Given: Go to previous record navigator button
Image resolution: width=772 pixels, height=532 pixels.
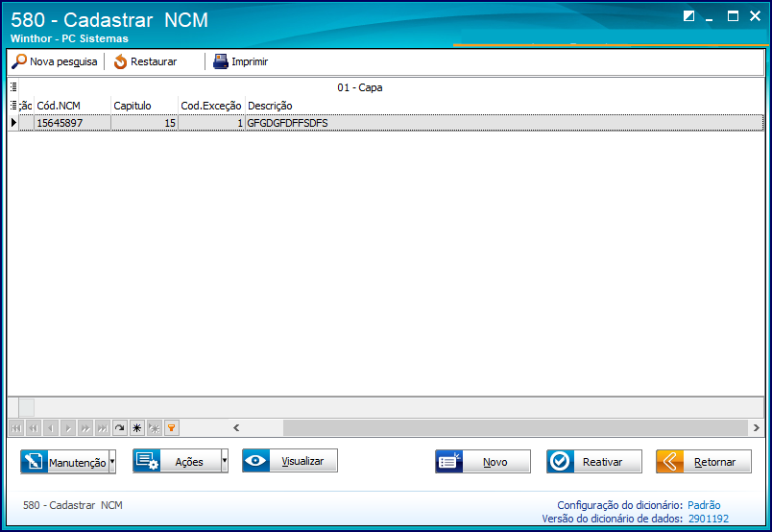Looking at the screenshot, I should (x=51, y=428).
